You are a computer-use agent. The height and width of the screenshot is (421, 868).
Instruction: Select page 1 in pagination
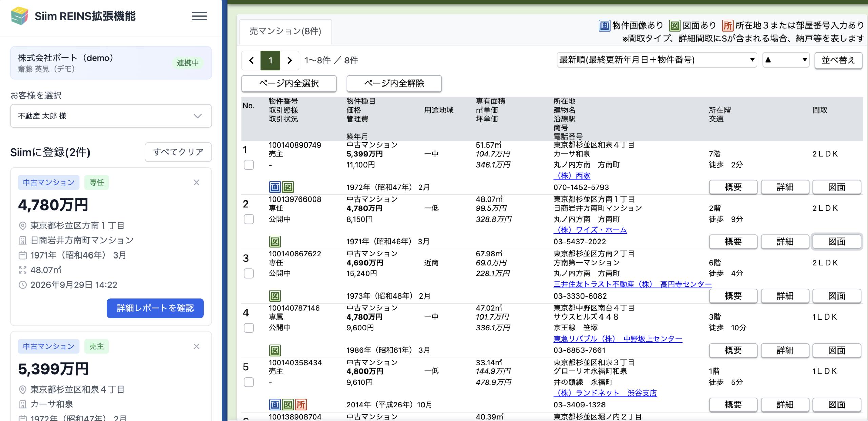tap(270, 60)
